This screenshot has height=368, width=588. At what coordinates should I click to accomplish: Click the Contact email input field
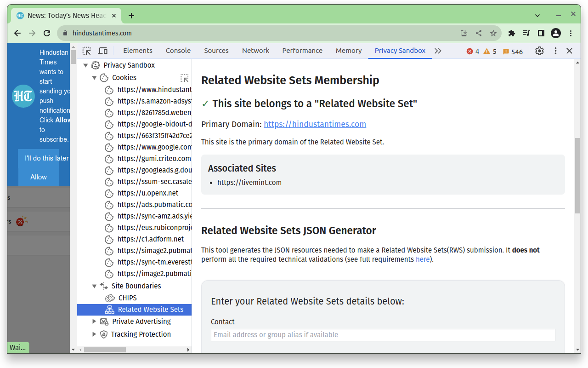[383, 335]
